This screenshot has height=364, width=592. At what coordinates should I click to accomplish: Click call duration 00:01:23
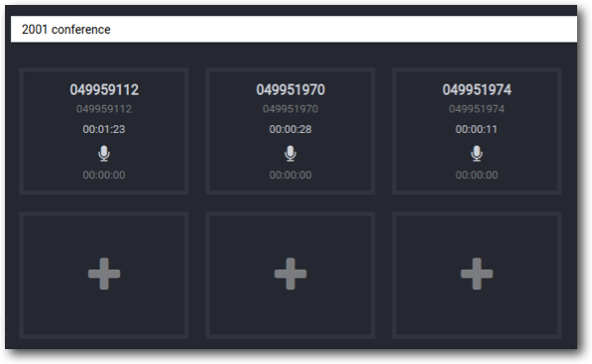[104, 129]
